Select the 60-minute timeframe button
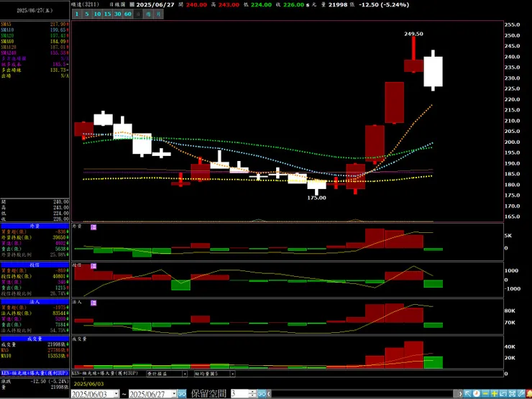Image resolution: width=532 pixels, height=399 pixels. point(128,14)
